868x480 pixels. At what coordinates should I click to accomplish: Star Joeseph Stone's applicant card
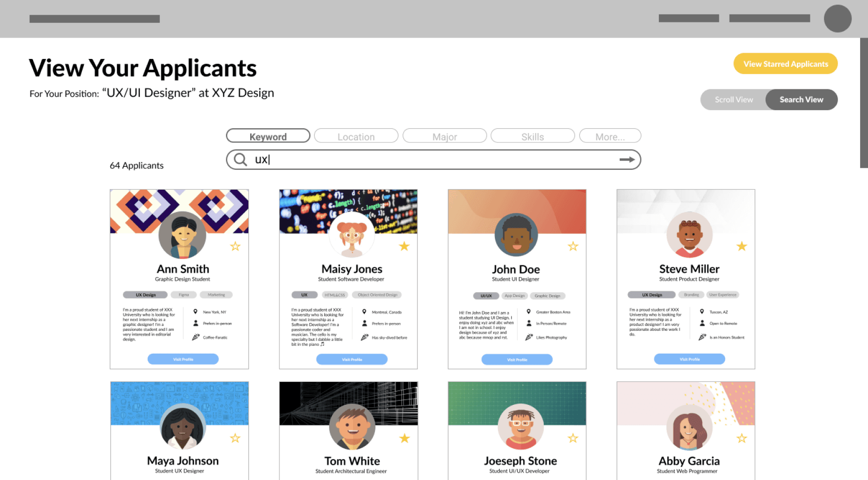(x=573, y=438)
